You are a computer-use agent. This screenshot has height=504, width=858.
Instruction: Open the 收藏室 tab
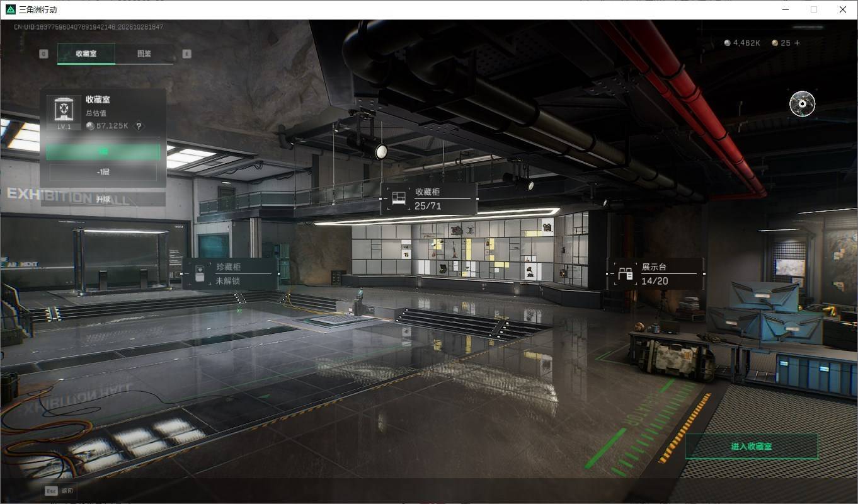(86, 54)
